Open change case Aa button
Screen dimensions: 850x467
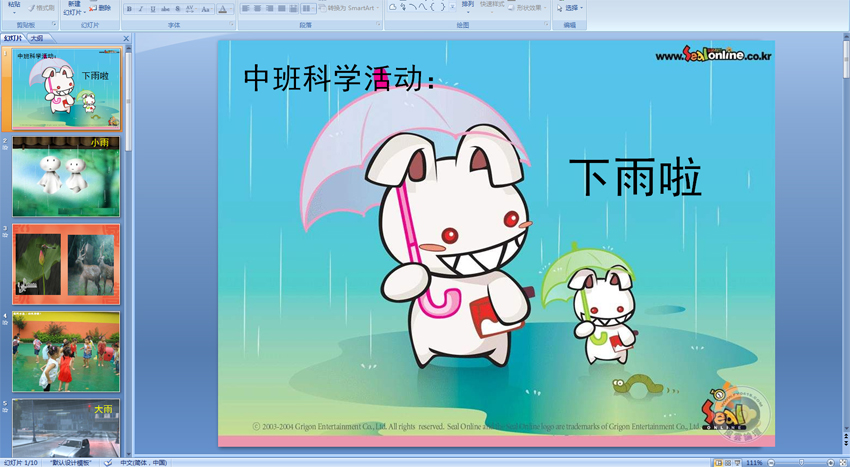[x=205, y=9]
